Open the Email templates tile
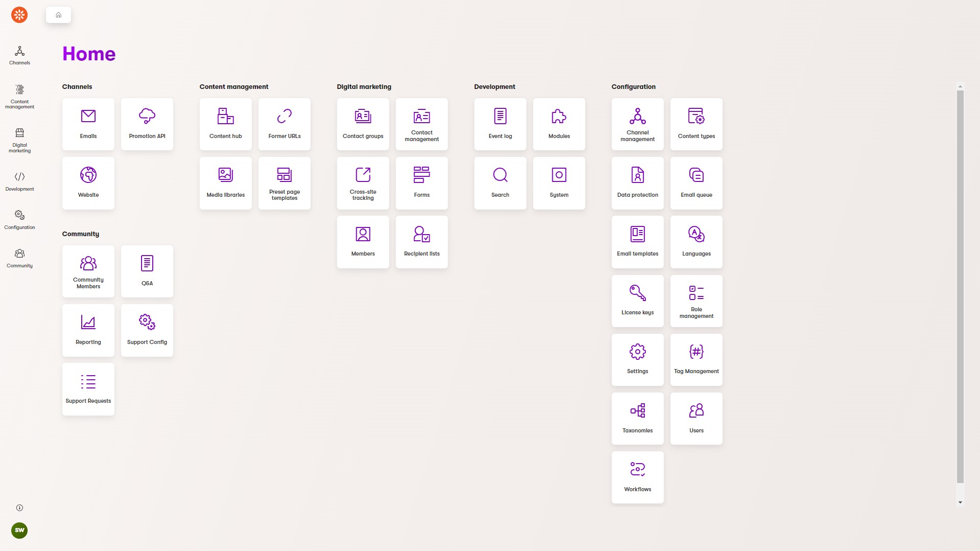 pyautogui.click(x=638, y=242)
